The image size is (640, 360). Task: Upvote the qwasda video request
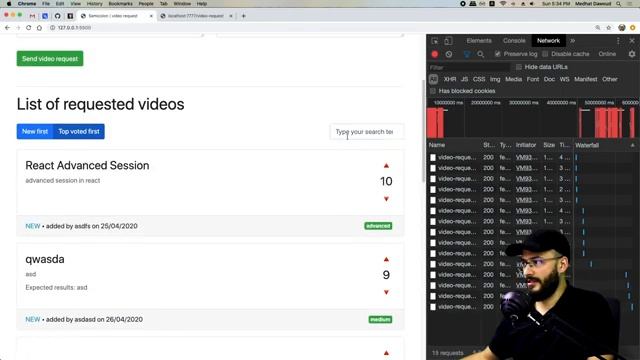click(x=386, y=259)
